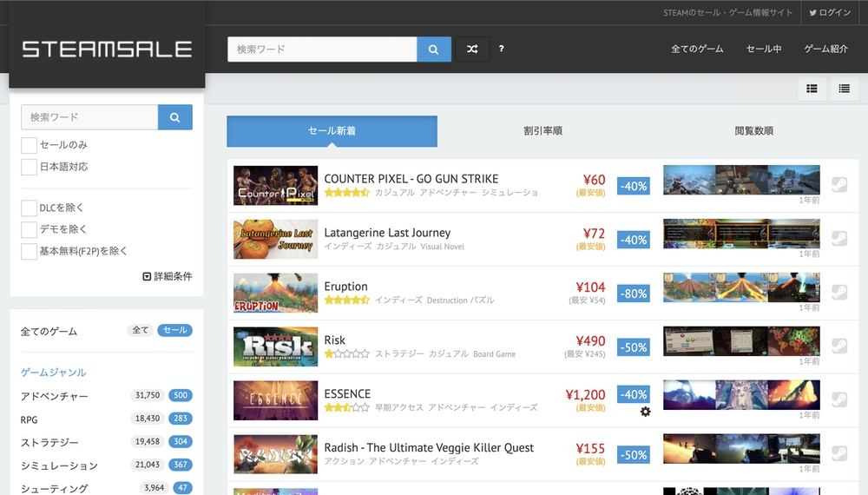Click the ログイン Twitter login link

[830, 13]
